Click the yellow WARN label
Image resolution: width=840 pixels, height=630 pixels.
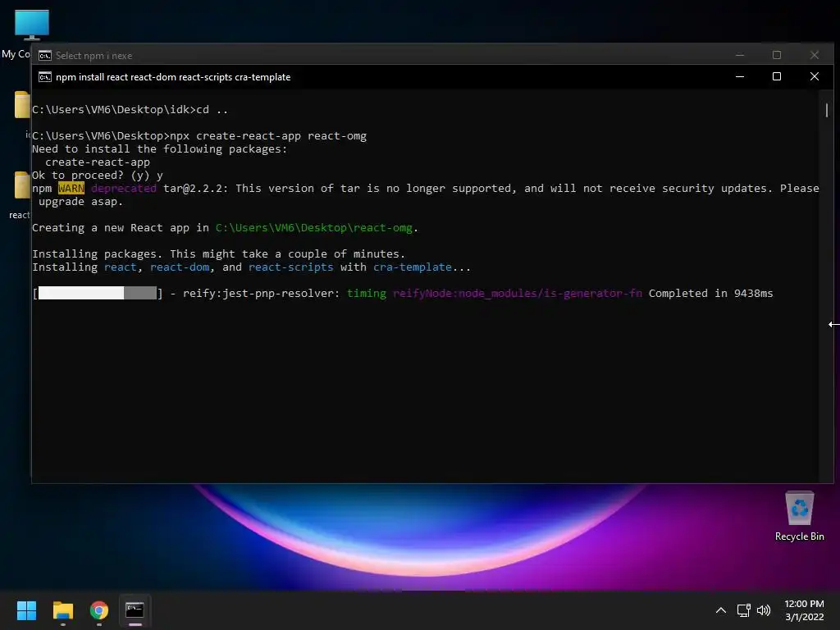pyautogui.click(x=71, y=188)
